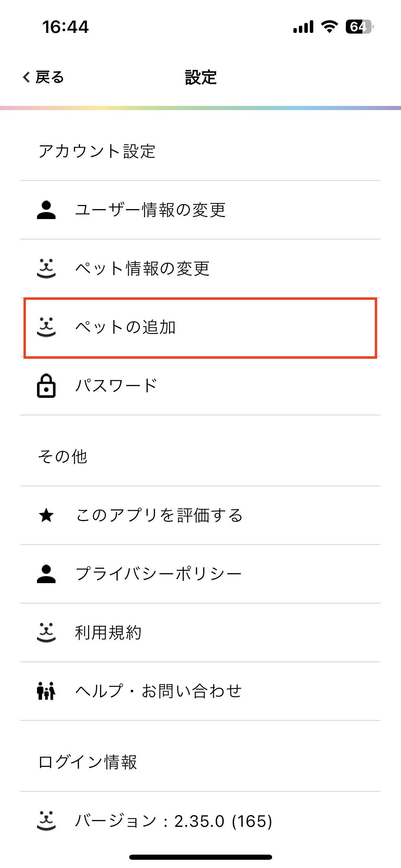Tap the person icon beside プライバシーポリシー

tap(46, 574)
